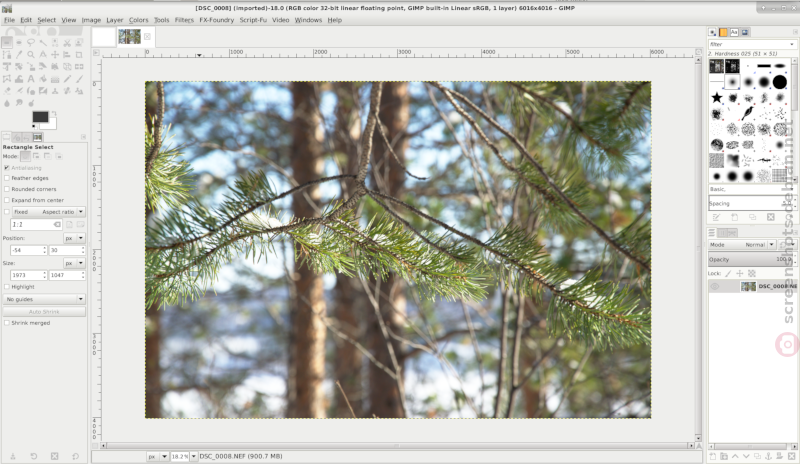Select the Scissors Select tool
The image size is (800, 464).
point(67,42)
